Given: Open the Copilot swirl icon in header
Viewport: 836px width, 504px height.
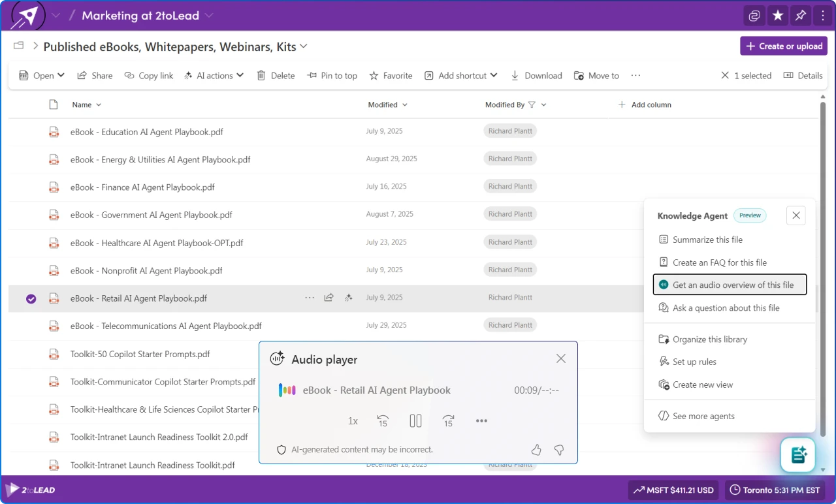Looking at the screenshot, I should 754,16.
